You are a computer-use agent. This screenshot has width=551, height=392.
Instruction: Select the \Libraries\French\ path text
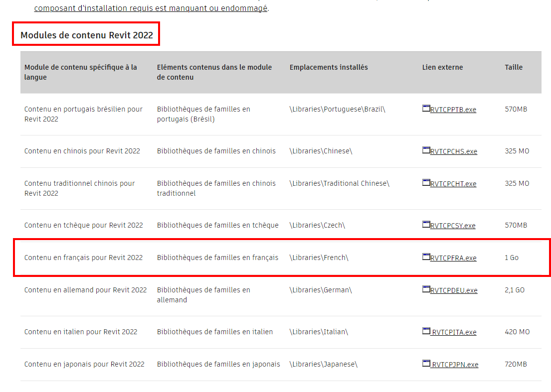point(319,258)
